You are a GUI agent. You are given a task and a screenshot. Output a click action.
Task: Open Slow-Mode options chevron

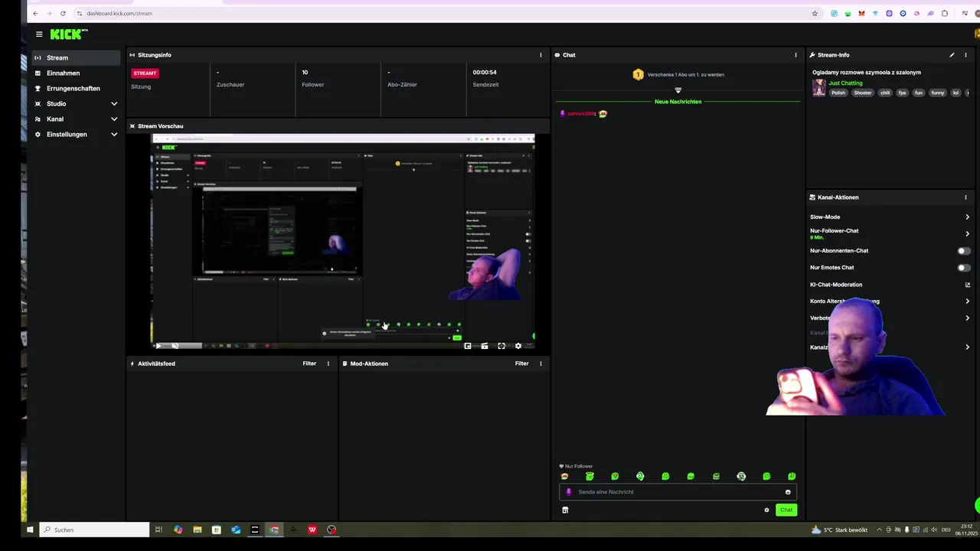coord(967,217)
